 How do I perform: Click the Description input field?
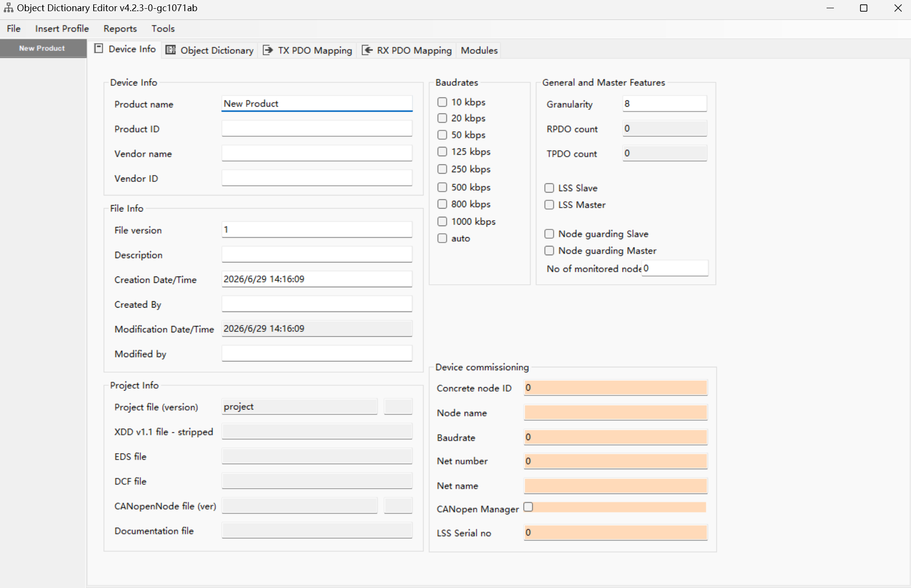click(317, 254)
